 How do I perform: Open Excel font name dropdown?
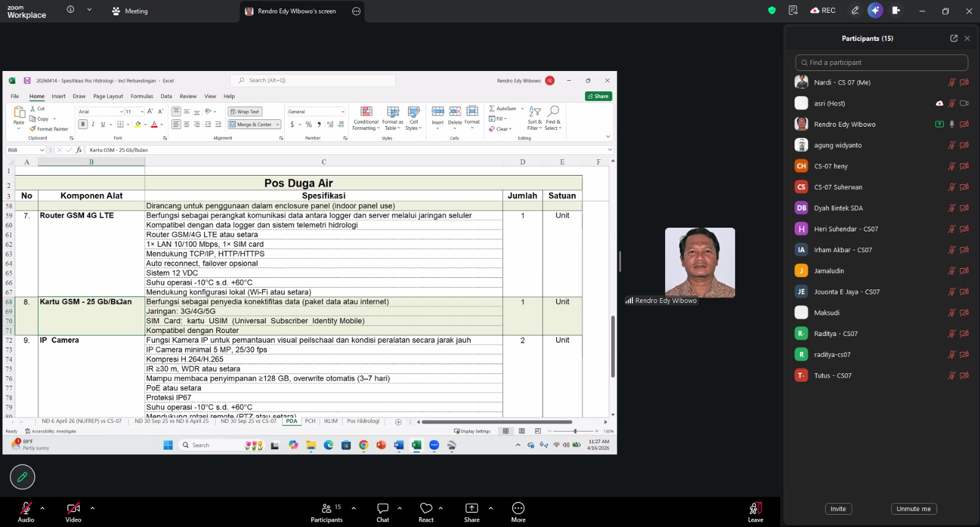121,111
